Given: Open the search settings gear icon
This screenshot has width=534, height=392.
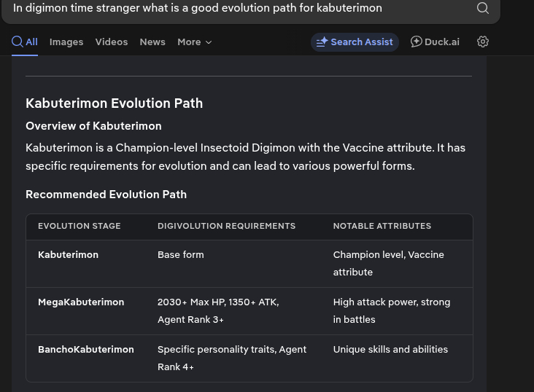Looking at the screenshot, I should pyautogui.click(x=483, y=42).
